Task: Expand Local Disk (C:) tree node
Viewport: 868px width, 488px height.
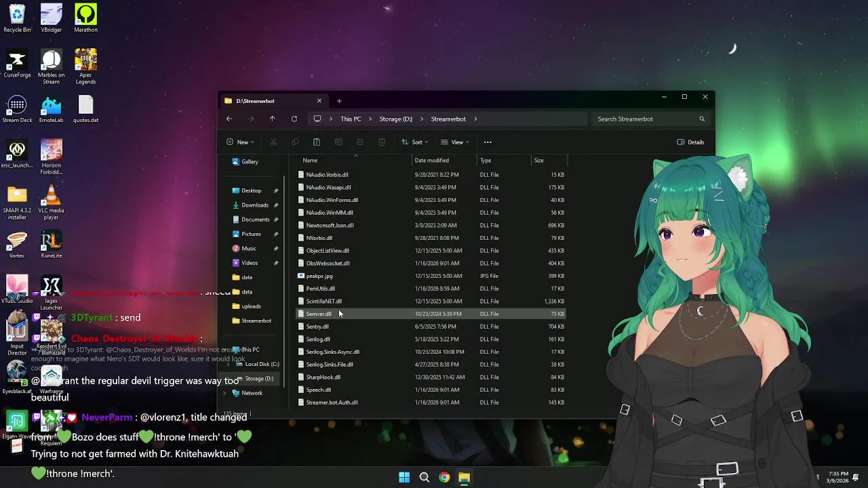Action: click(229, 364)
